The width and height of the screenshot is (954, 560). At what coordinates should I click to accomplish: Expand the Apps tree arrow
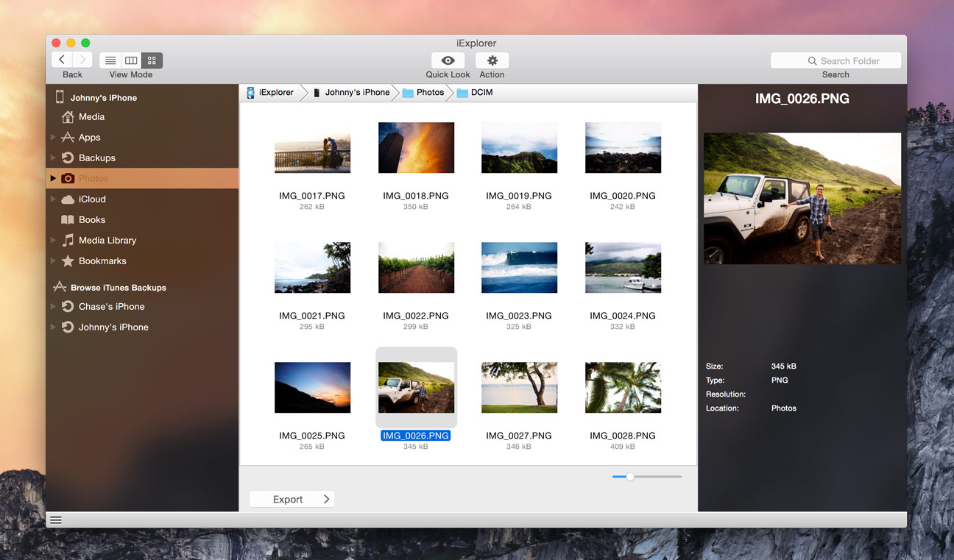[x=53, y=138]
